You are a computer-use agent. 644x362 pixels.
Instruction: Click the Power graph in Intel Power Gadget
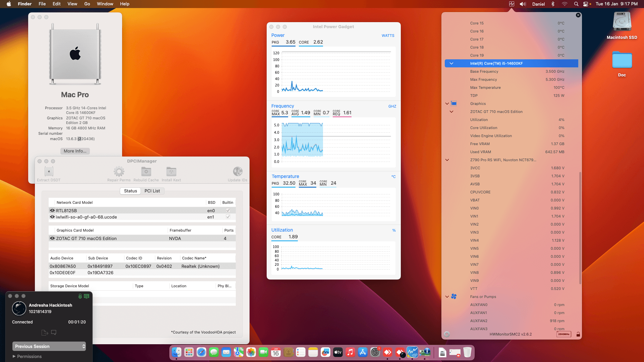333,72
